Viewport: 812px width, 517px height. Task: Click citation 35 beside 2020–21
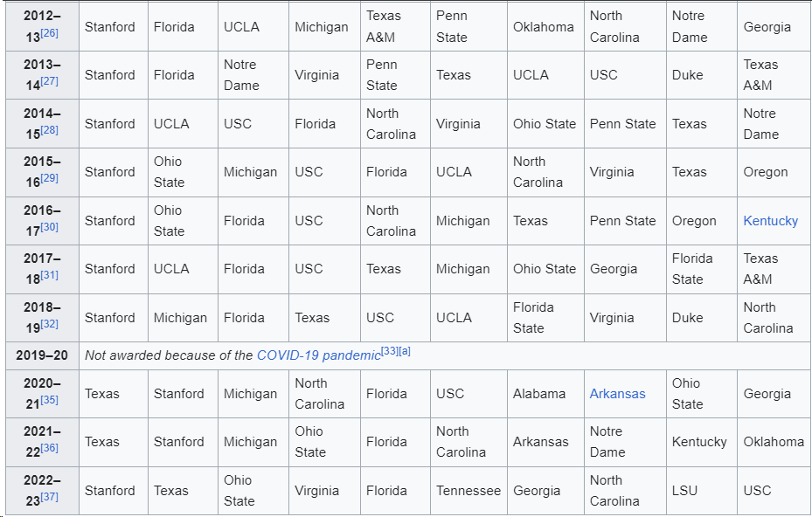[49, 401]
